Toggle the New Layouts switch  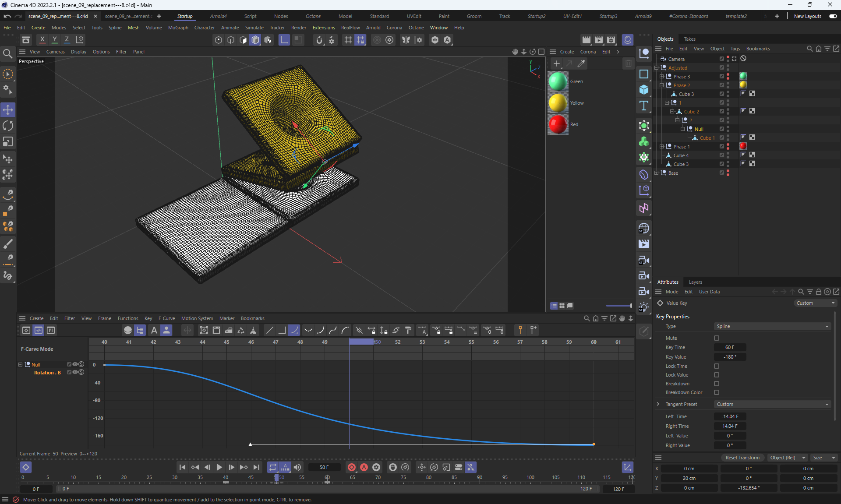[833, 16]
